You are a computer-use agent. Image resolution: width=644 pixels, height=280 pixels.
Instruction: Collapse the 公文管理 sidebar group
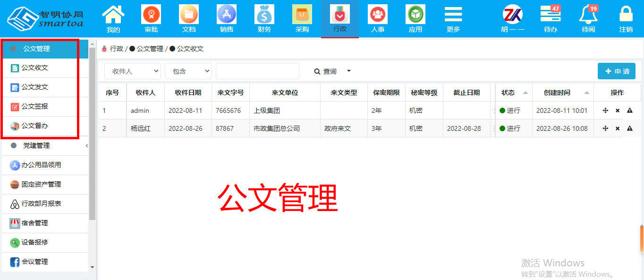click(45, 49)
